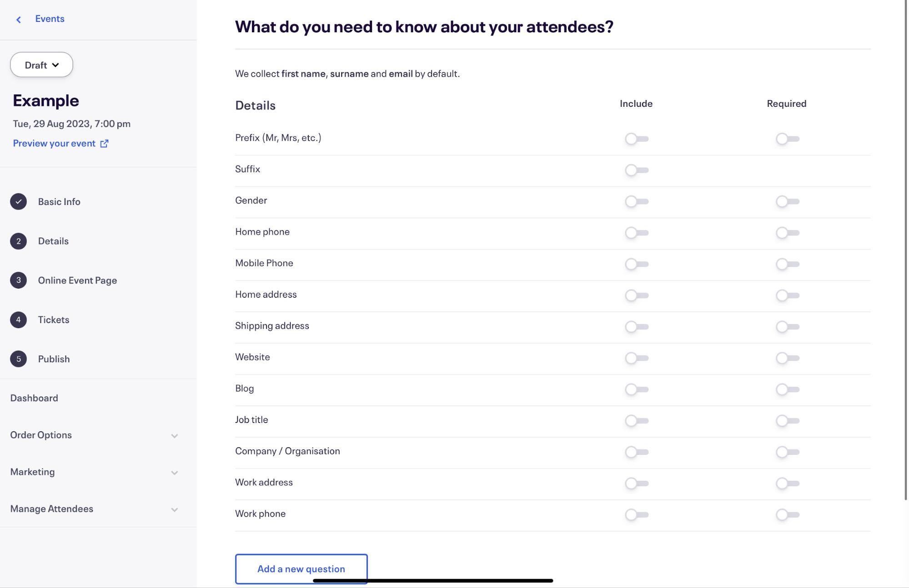Toggle Include for Job title

pos(637,421)
